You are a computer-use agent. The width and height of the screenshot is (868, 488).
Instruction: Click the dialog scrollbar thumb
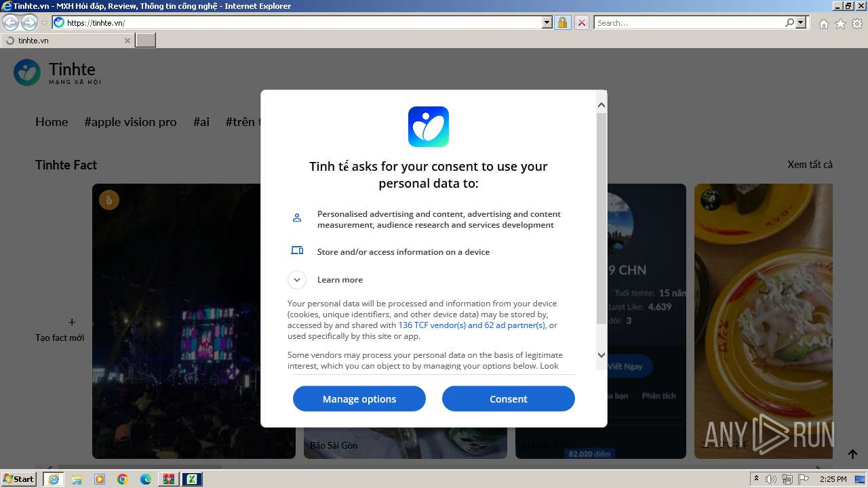[x=601, y=217]
